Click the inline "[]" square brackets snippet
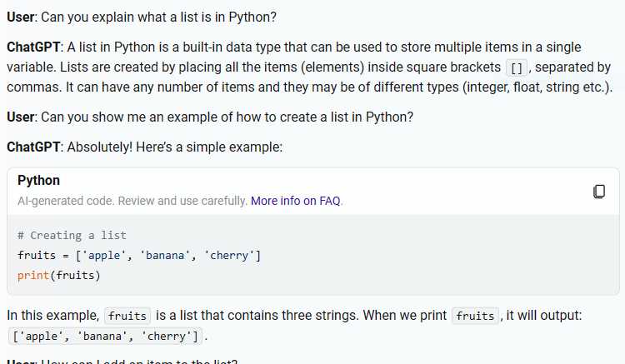Image resolution: width=625 pixels, height=364 pixels. [x=516, y=68]
